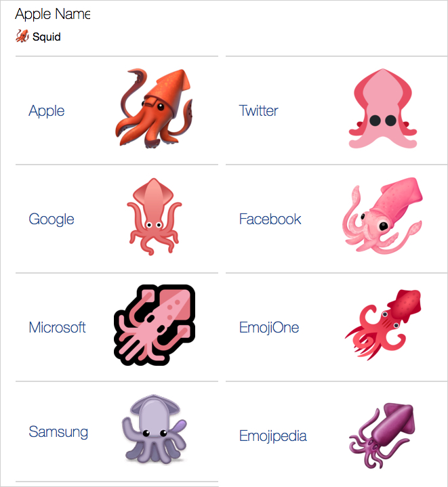Click the Squid name text

pyautogui.click(x=47, y=37)
